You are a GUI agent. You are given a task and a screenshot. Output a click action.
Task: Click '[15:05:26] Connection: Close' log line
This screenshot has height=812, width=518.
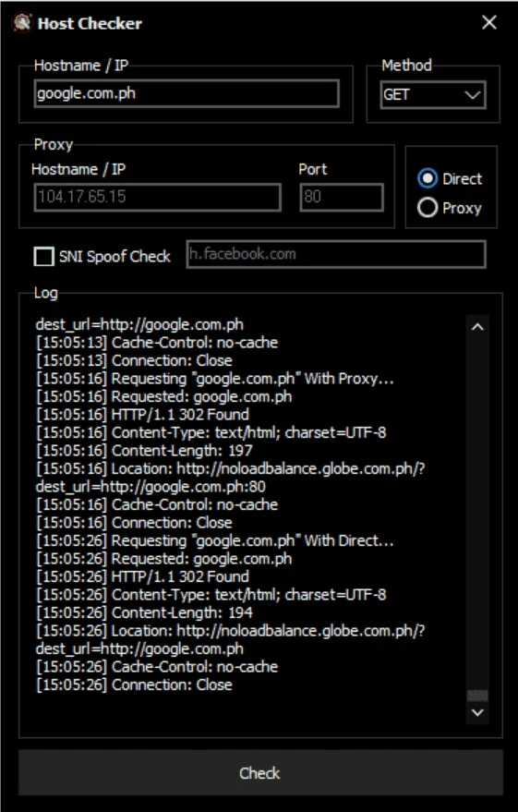coord(134,685)
